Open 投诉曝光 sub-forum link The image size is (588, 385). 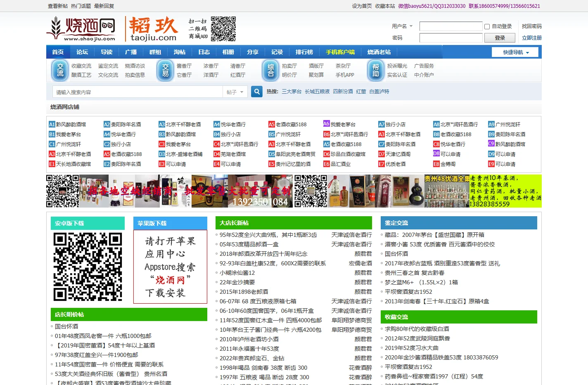pyautogui.click(x=397, y=66)
